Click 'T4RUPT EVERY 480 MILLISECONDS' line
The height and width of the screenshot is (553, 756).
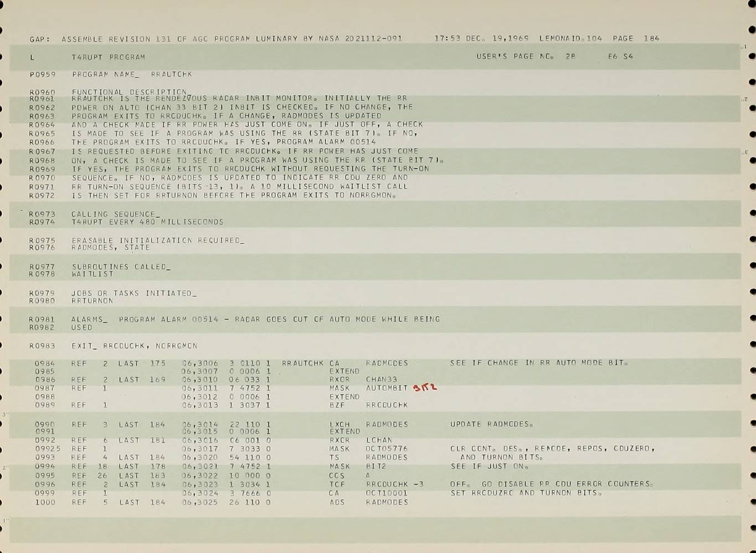click(147, 222)
